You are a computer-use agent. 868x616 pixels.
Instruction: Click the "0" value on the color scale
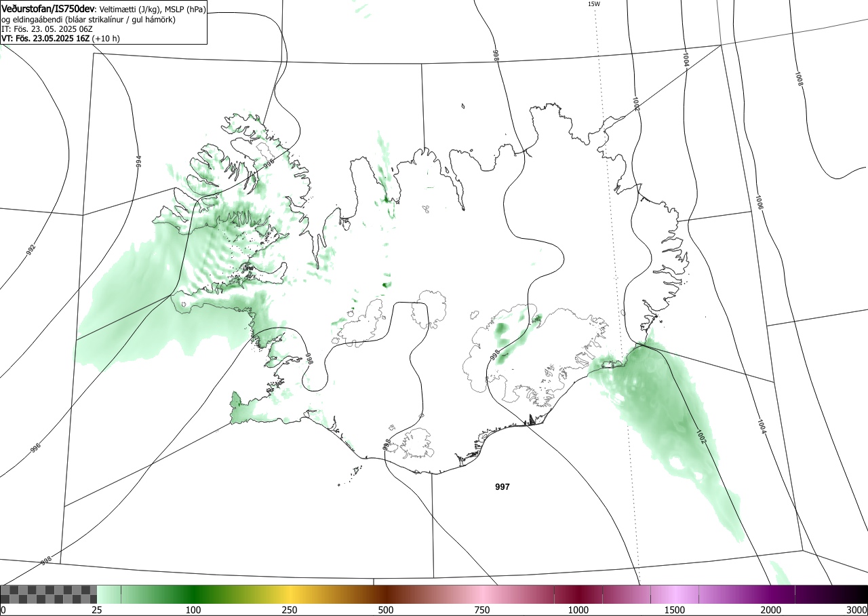3,610
